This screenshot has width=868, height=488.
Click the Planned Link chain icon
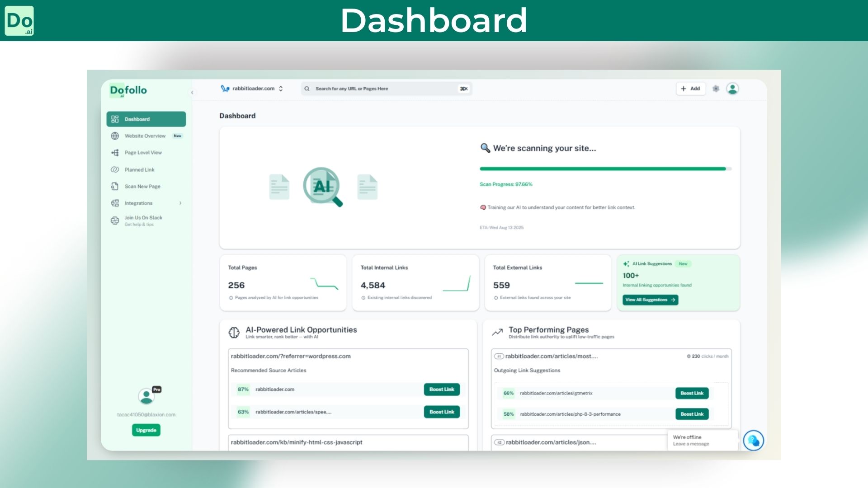115,169
